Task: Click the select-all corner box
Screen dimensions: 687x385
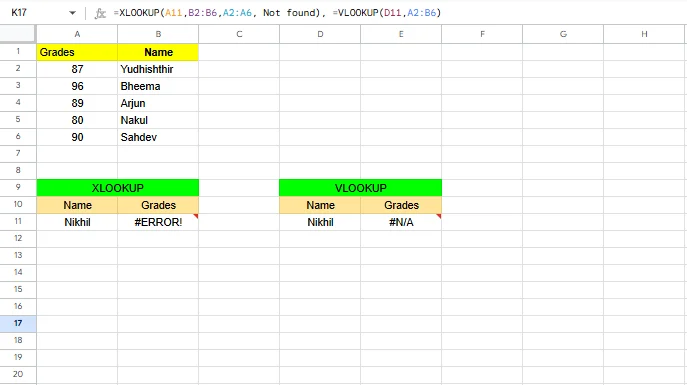Action: coord(18,34)
